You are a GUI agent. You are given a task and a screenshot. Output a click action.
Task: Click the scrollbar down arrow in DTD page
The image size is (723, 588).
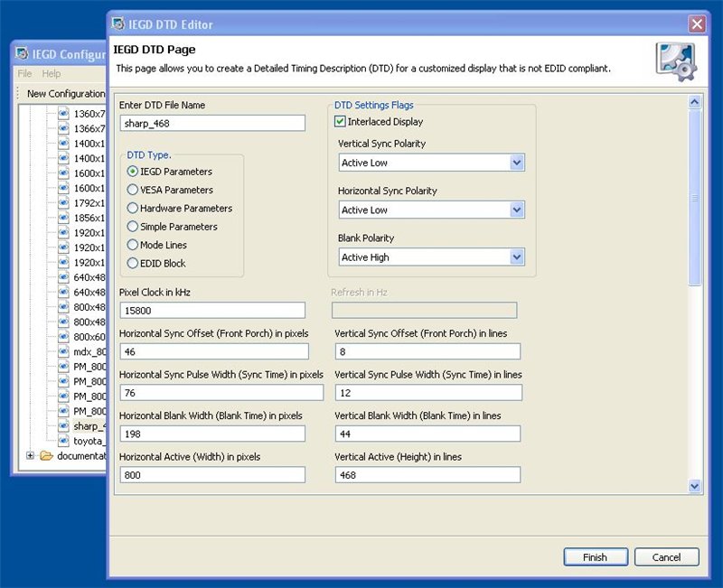coord(694,486)
